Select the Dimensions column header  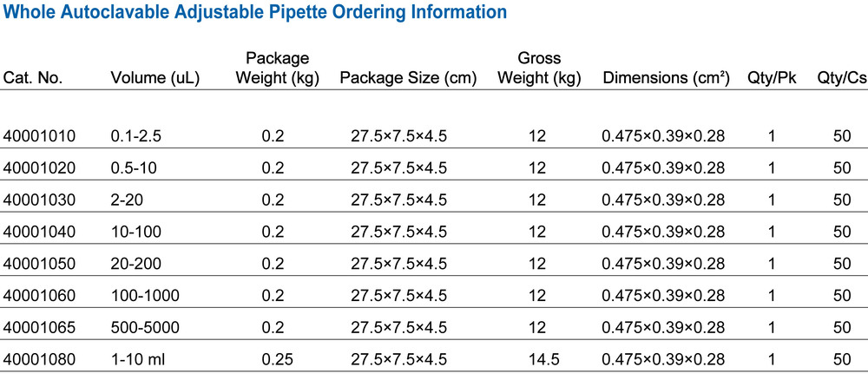point(667,79)
